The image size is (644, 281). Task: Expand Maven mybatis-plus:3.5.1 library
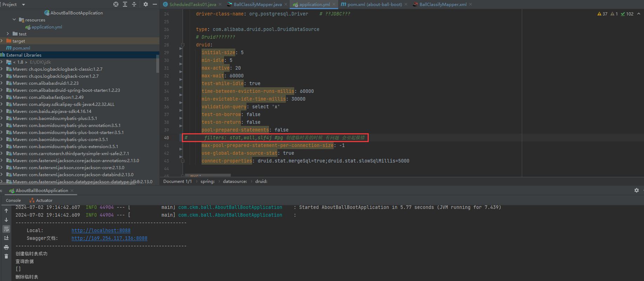coord(2,118)
